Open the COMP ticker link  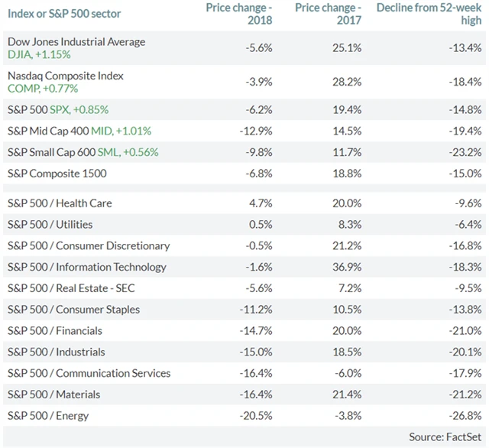coord(21,89)
